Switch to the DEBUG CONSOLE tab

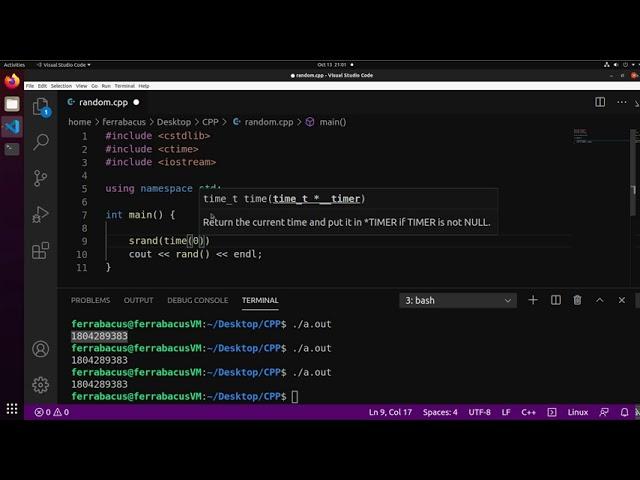coord(197,300)
